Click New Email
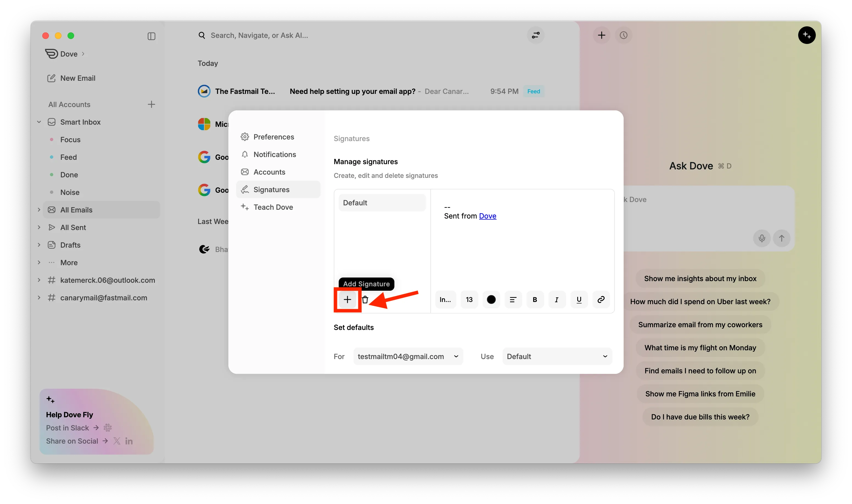Viewport: 852px width, 504px height. point(77,78)
